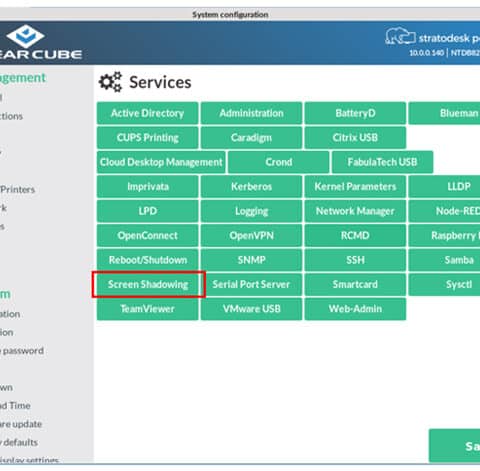Select the password sidebar entry

[x=22, y=351]
